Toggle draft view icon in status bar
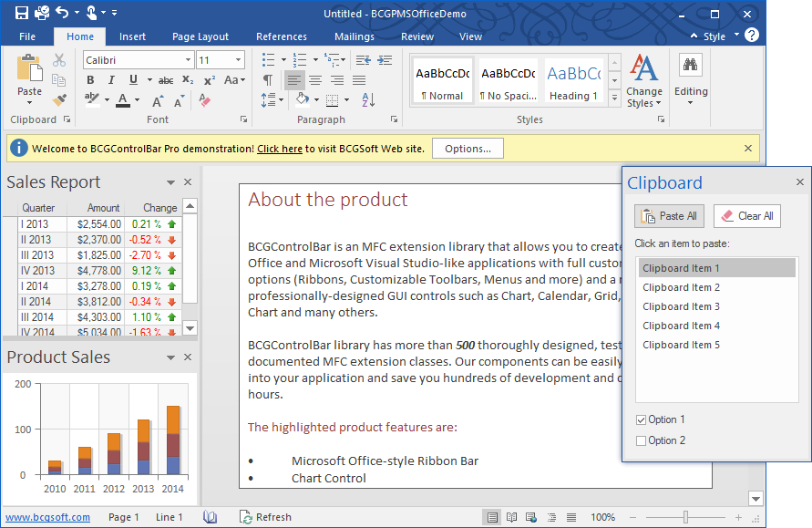 [x=571, y=517]
